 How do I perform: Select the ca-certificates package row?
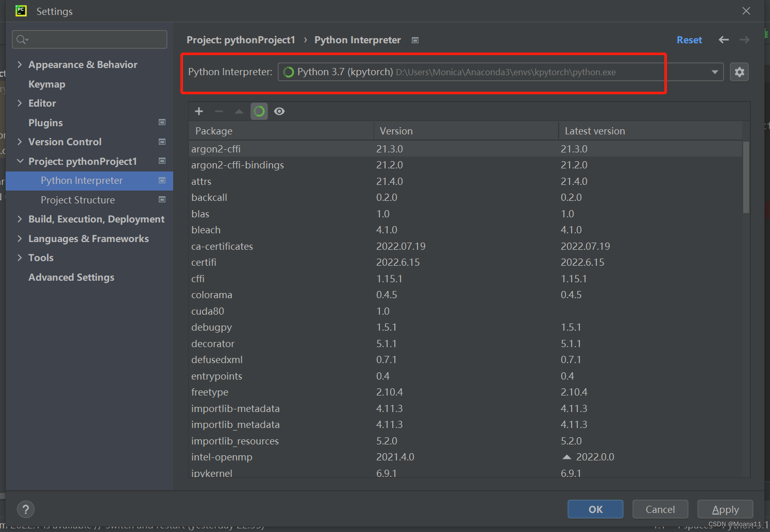coord(466,246)
